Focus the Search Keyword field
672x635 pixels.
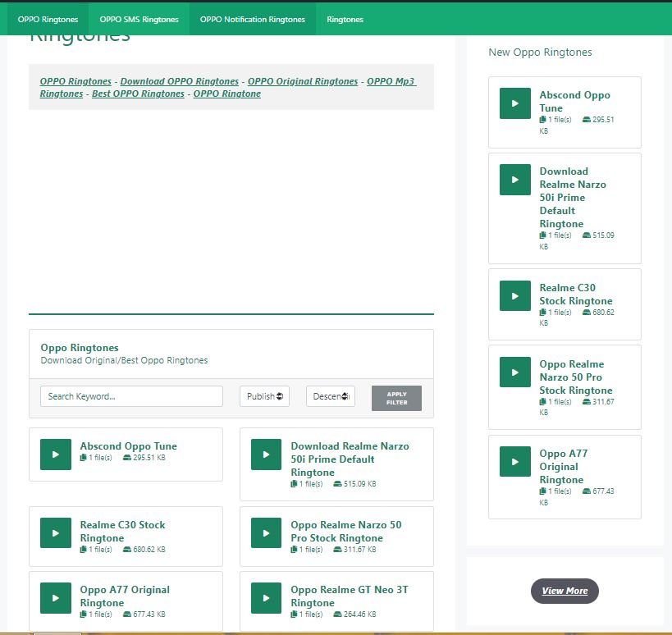tap(131, 396)
